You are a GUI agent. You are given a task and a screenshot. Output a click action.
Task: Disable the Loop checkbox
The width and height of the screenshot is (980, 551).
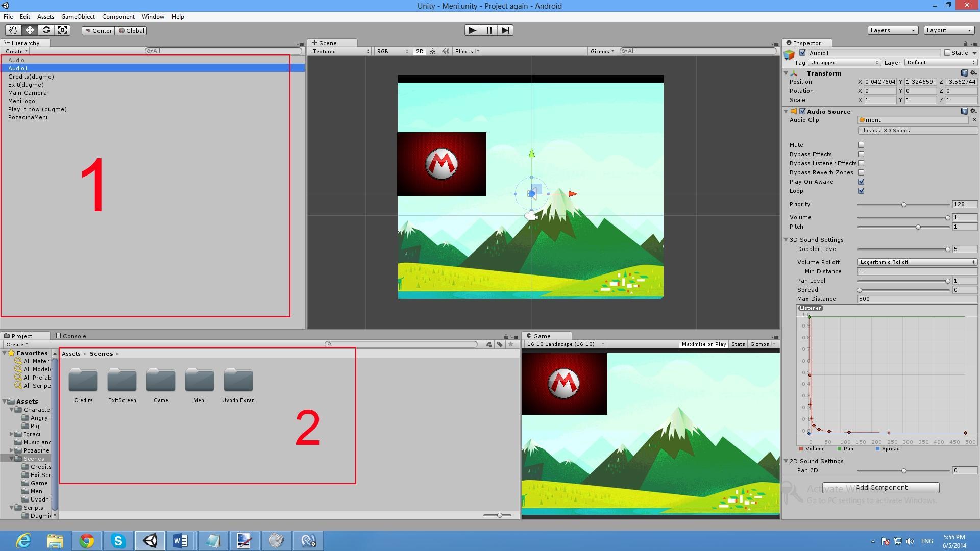(x=861, y=191)
